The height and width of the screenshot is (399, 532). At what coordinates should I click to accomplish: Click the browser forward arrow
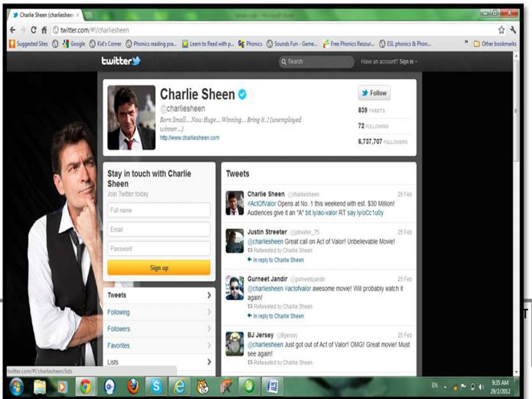23,30
